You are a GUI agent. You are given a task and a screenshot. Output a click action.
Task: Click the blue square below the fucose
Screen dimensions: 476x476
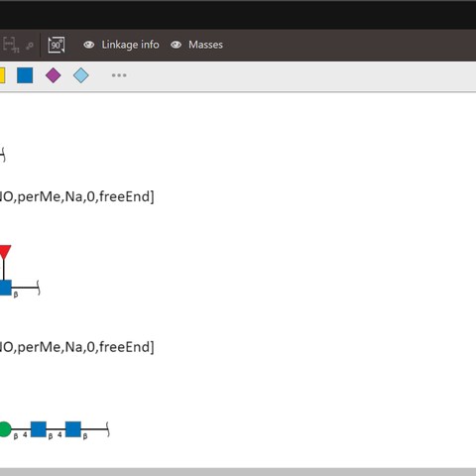(5, 288)
